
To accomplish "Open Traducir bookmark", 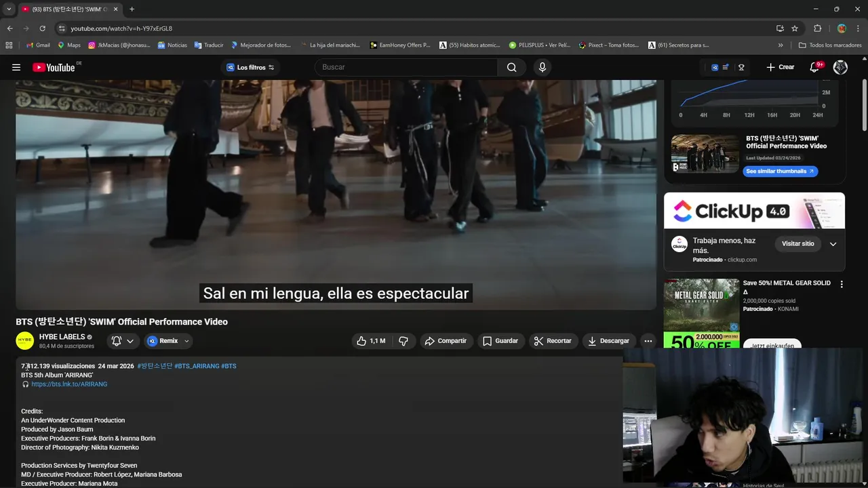I will pos(209,45).
